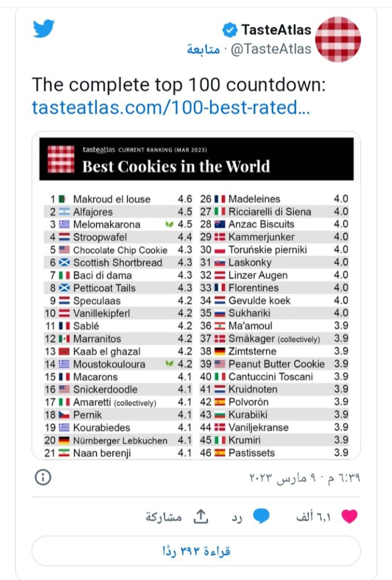Open the TasteAtlas profile picture
This screenshot has height=580, width=392.
[338, 39]
